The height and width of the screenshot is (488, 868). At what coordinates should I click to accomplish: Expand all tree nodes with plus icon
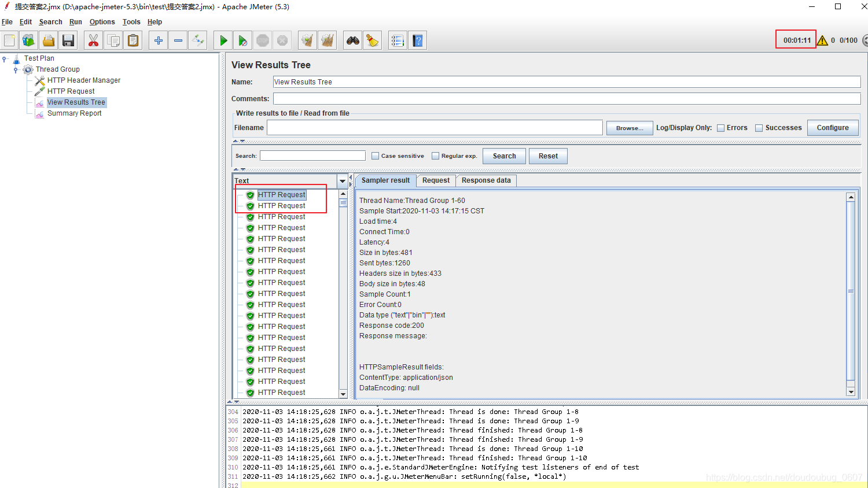pos(158,40)
